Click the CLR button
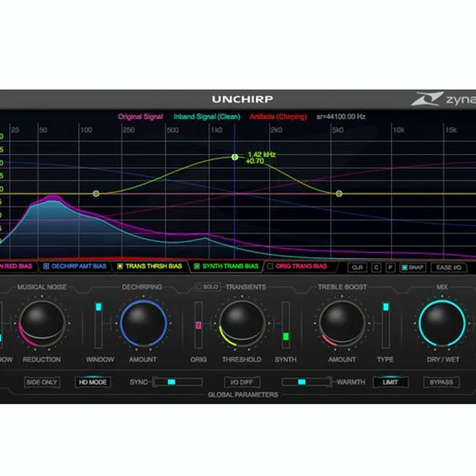 click(357, 268)
